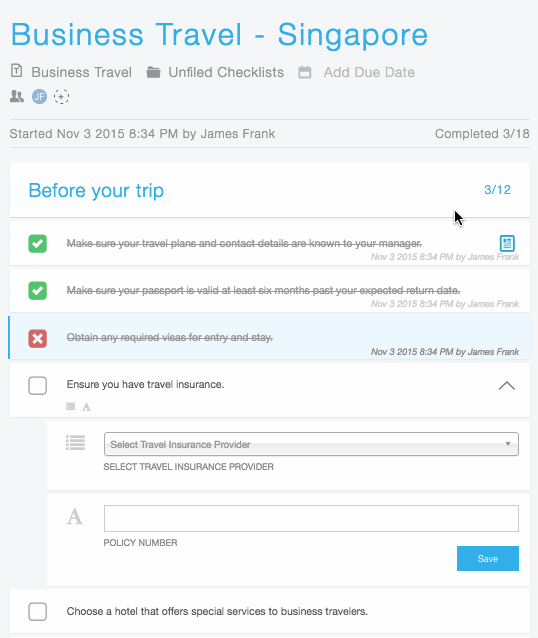538x638 pixels.
Task: Open the JF user avatar
Action: [39, 96]
